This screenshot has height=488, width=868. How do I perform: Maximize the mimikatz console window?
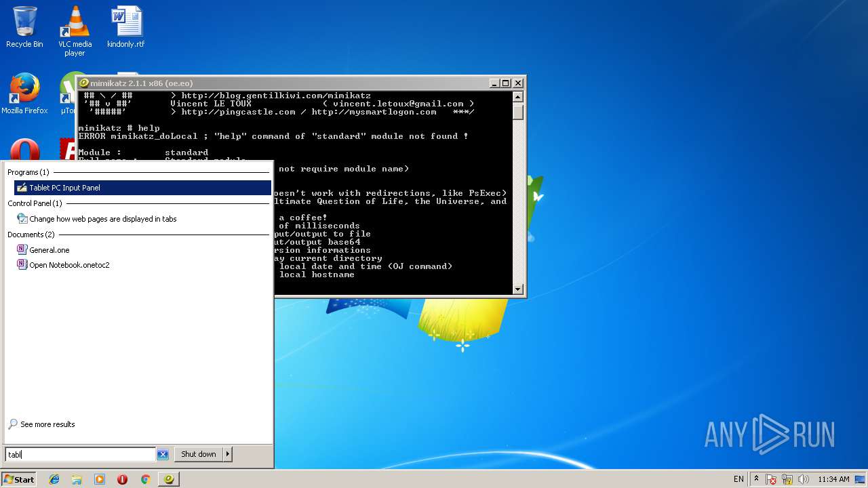pyautogui.click(x=506, y=83)
